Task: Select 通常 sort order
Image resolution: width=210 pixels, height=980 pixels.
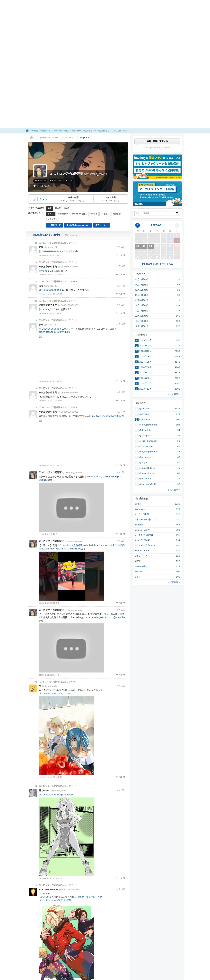Action: coord(50,208)
